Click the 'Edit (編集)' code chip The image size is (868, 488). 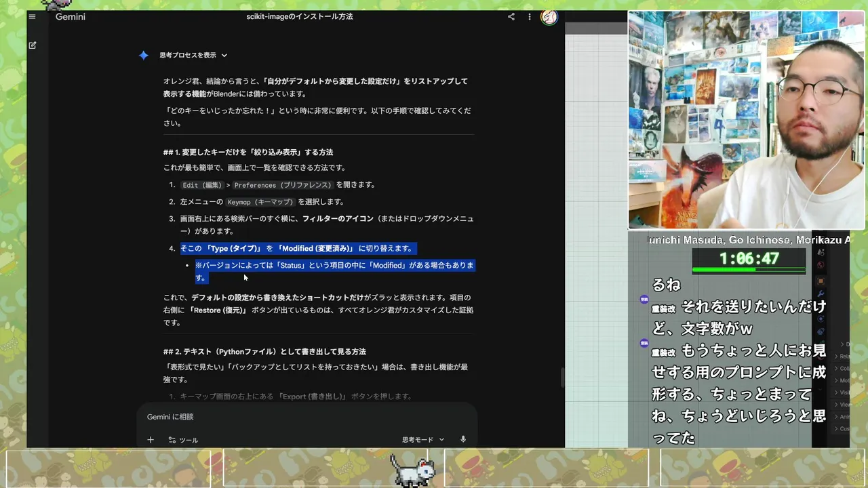202,185
